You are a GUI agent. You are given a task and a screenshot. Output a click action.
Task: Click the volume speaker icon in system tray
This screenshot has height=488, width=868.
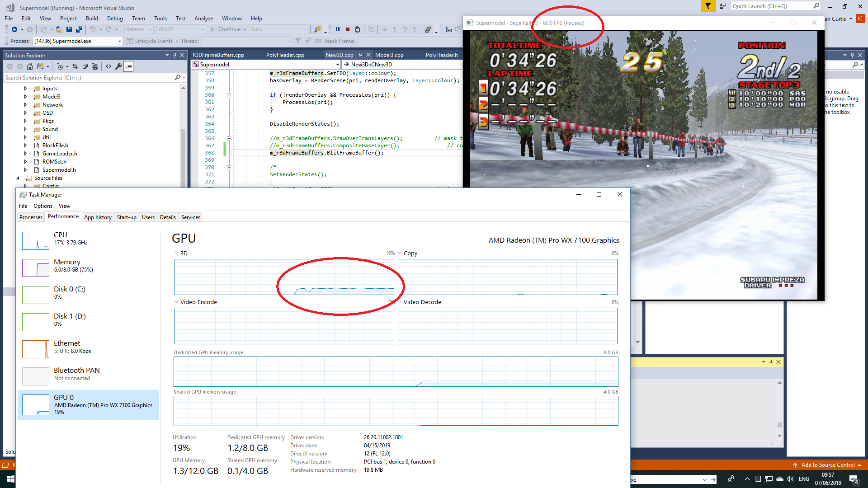coord(790,479)
